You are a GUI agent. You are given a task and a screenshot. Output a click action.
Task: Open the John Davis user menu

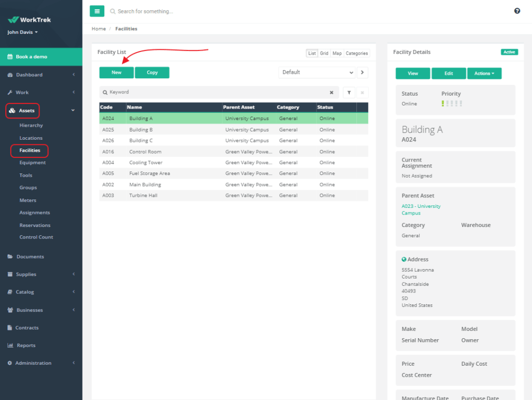[22, 32]
